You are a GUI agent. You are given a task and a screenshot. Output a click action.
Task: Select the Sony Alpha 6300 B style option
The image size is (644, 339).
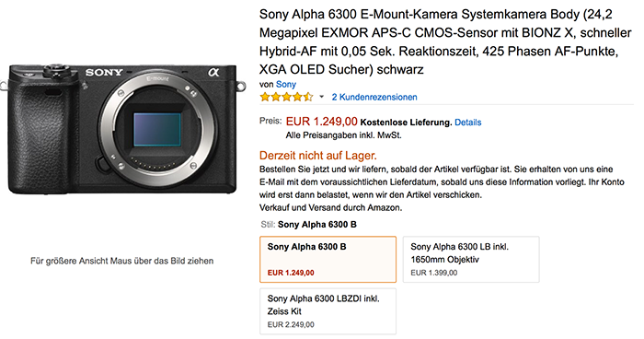(328, 259)
